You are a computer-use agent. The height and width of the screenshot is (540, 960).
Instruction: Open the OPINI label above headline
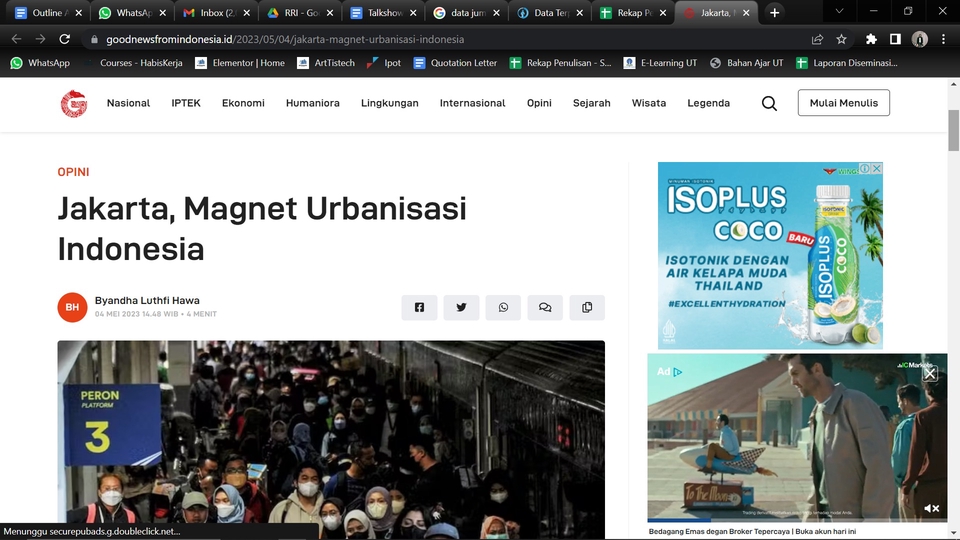click(x=73, y=172)
